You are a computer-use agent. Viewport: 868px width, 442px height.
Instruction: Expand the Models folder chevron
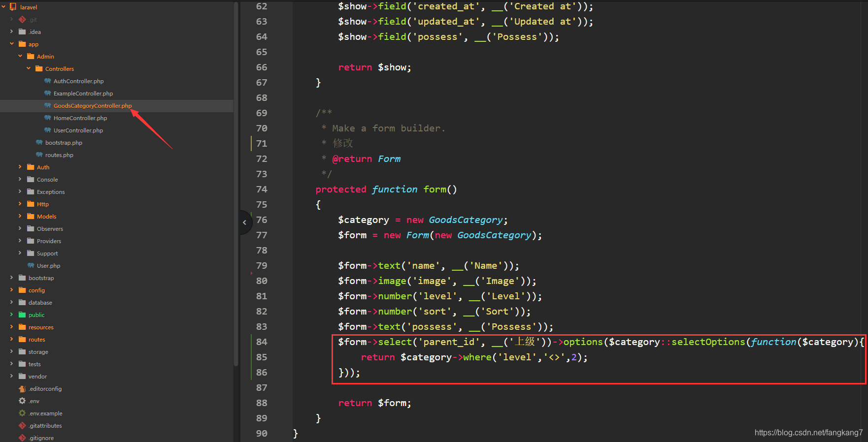pyautogui.click(x=20, y=216)
